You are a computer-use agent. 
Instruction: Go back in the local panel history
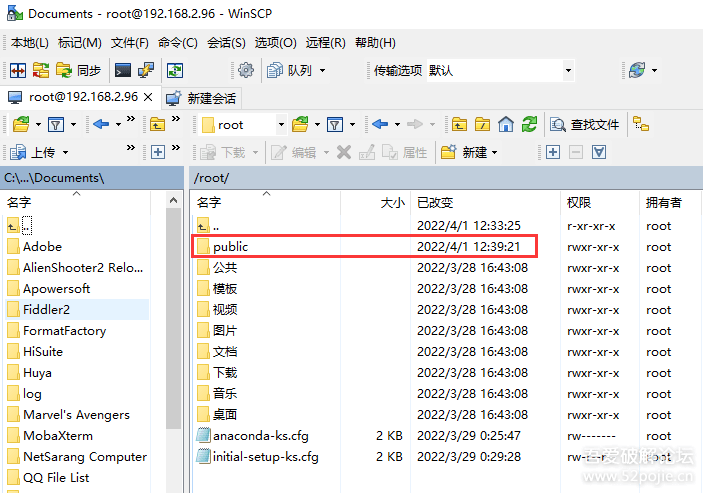point(101,124)
